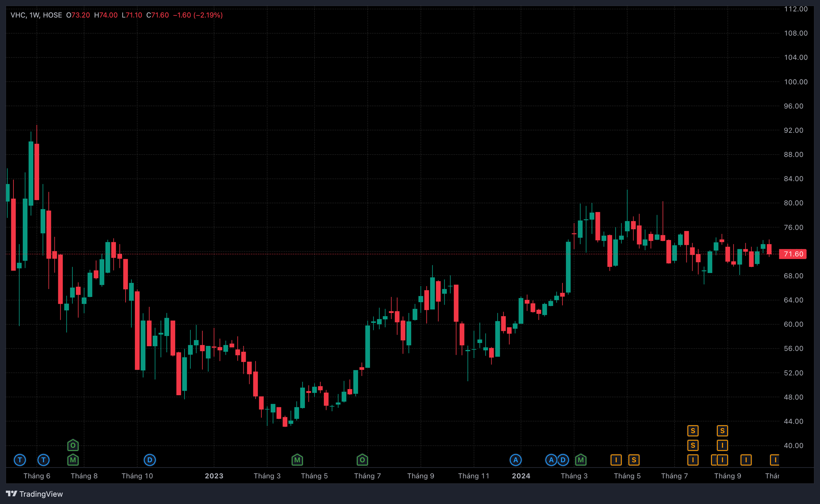Screen dimensions: 820x504
Task: Click the VHC, 1W, HOSE symbol title
Action: [37, 15]
